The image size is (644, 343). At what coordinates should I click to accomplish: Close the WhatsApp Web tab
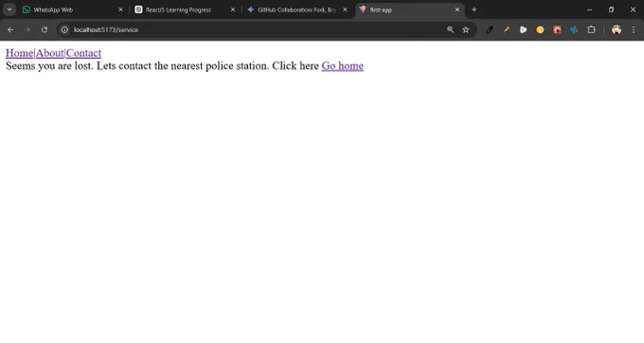[120, 9]
